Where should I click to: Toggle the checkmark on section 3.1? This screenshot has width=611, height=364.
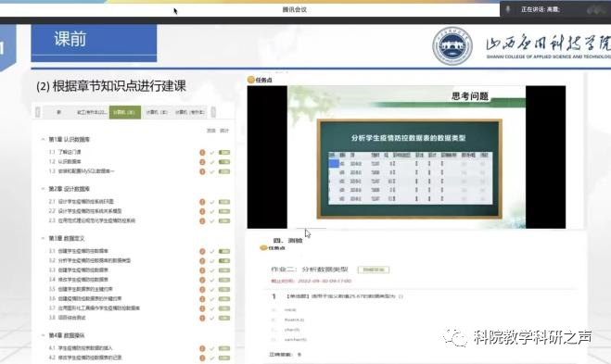(x=212, y=252)
